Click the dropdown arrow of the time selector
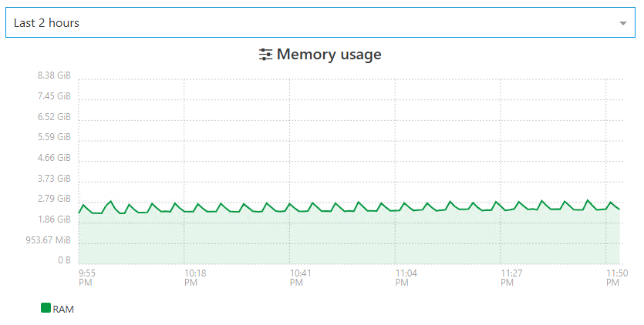 coord(622,23)
